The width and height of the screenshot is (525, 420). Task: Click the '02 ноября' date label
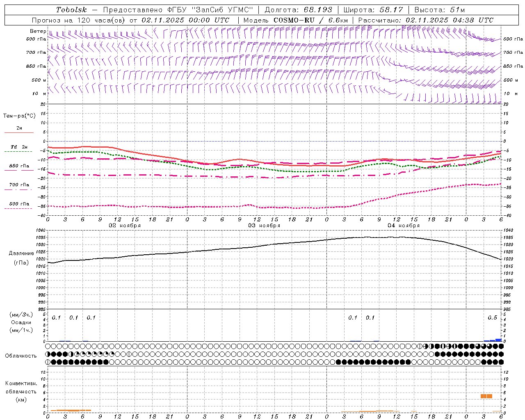click(x=125, y=226)
